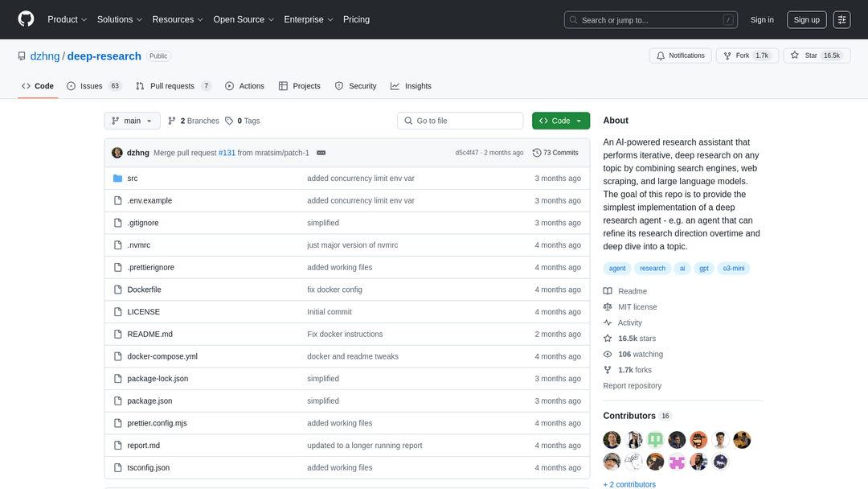868x489 pixels.
Task: Open the tsconfig.json file
Action: click(149, 467)
